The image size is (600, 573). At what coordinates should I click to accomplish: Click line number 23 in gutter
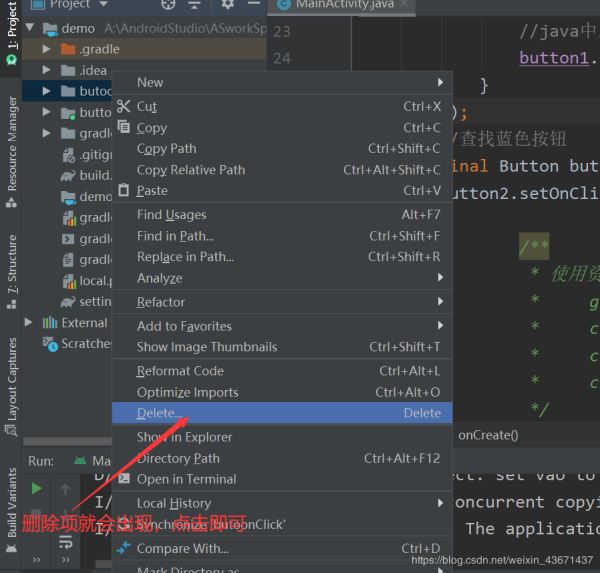click(282, 31)
